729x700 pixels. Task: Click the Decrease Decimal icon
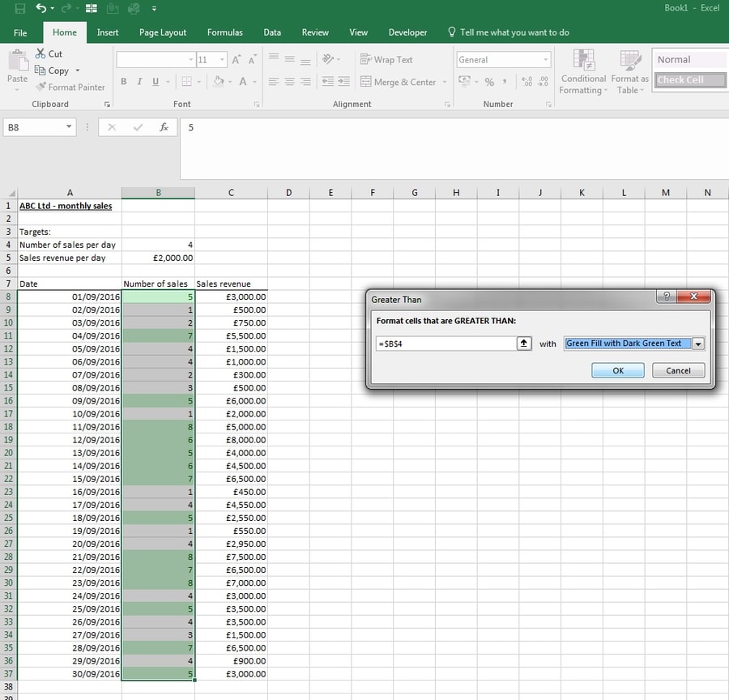point(543,82)
